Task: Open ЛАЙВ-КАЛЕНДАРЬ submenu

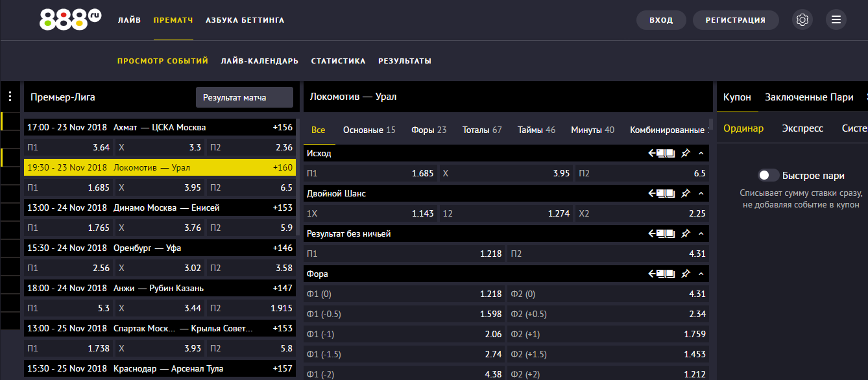Action: pos(259,61)
